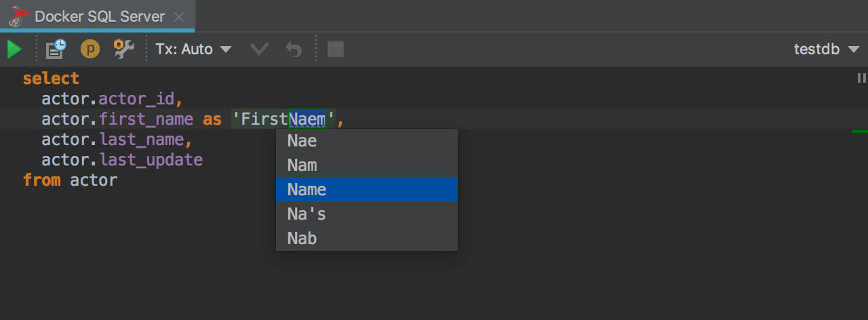Click the green marker on the error stripe
Viewport: 868px width, 320px height.
(x=860, y=131)
